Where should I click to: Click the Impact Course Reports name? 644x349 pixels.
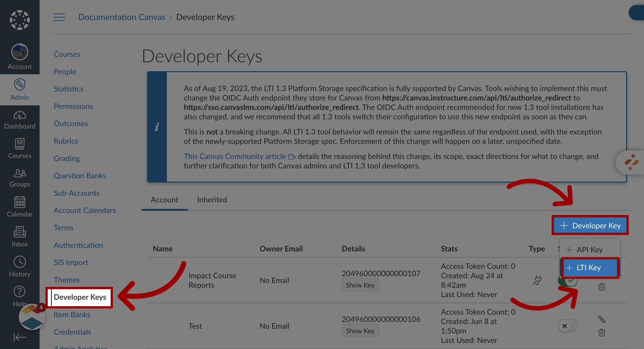coord(212,280)
